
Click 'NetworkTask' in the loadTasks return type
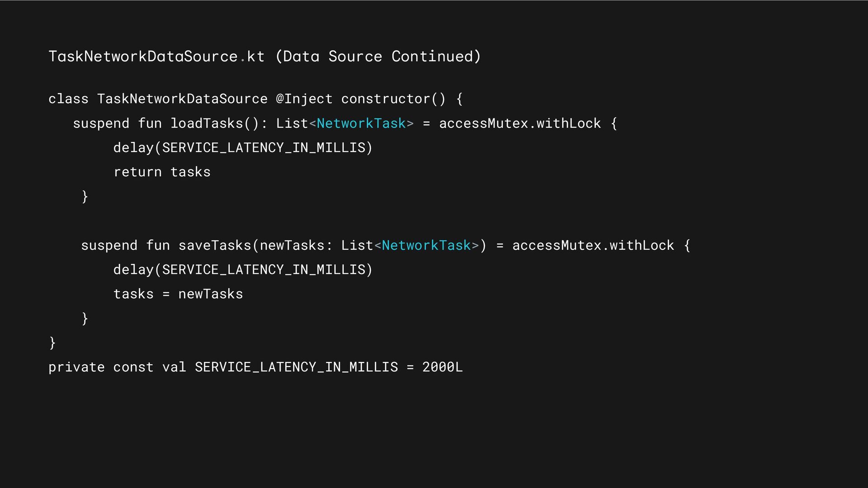361,123
